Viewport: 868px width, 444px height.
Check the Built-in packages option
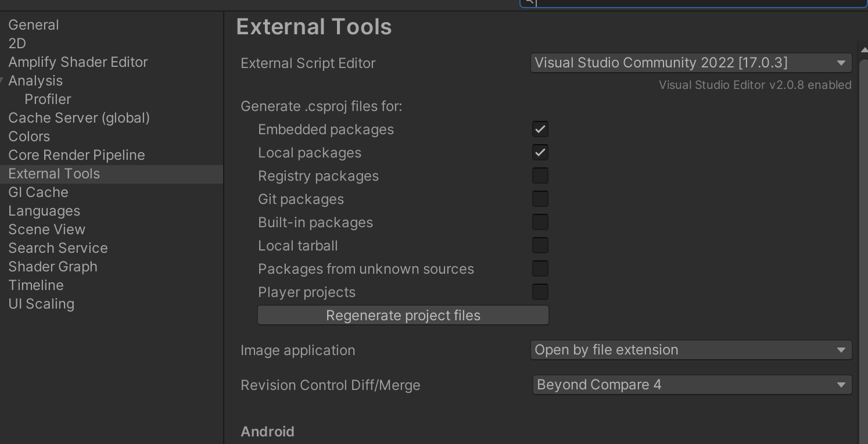(x=540, y=222)
